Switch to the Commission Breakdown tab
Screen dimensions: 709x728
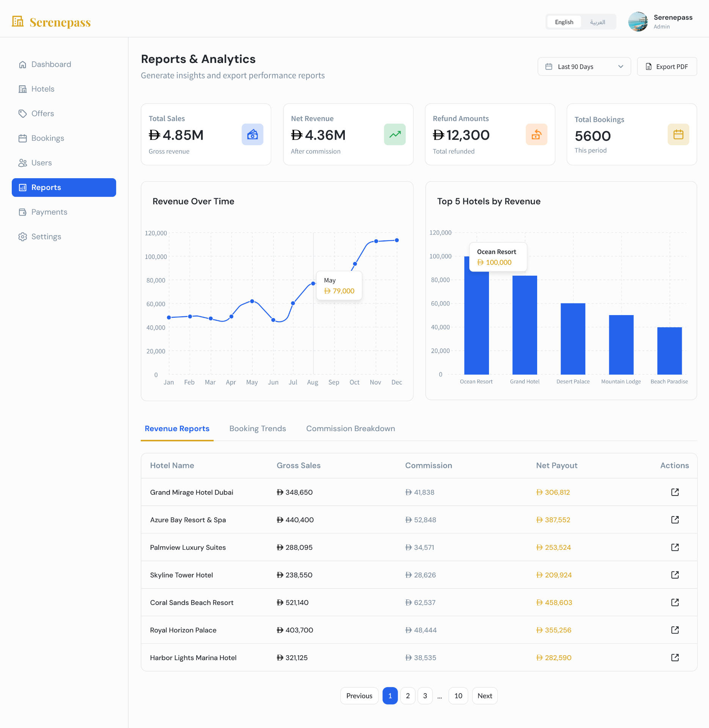[x=351, y=429]
